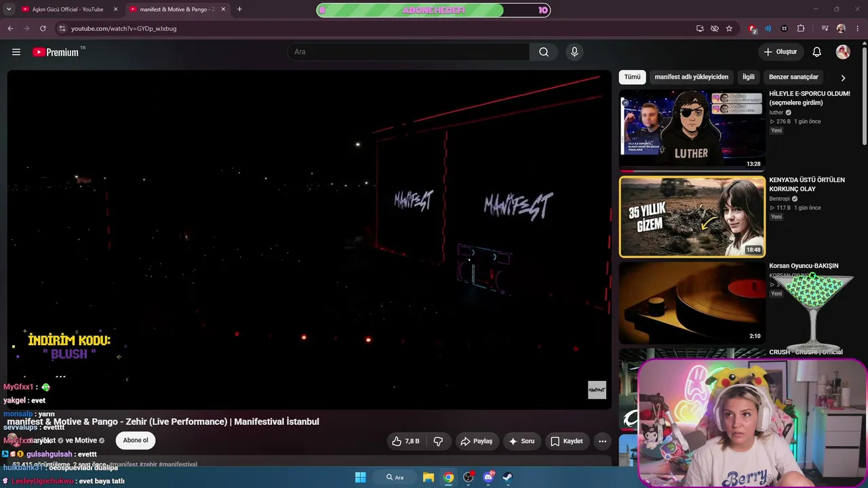Image resolution: width=868 pixels, height=488 pixels.
Task: Switch to manifest & Motive & Pango tab
Action: pyautogui.click(x=178, y=9)
